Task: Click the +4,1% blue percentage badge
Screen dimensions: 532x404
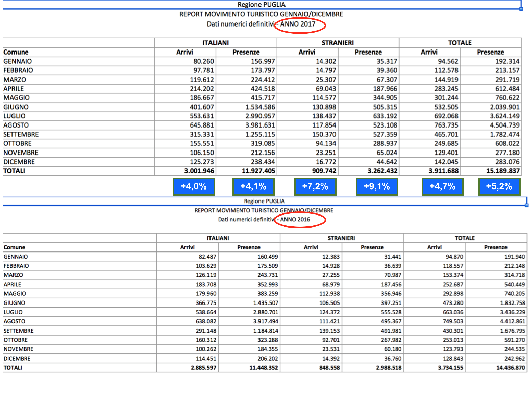Action: tap(253, 186)
